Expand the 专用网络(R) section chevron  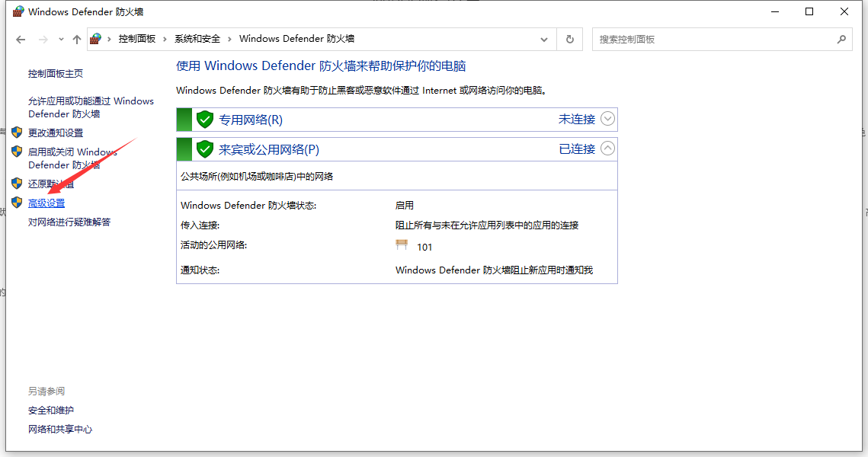point(607,119)
